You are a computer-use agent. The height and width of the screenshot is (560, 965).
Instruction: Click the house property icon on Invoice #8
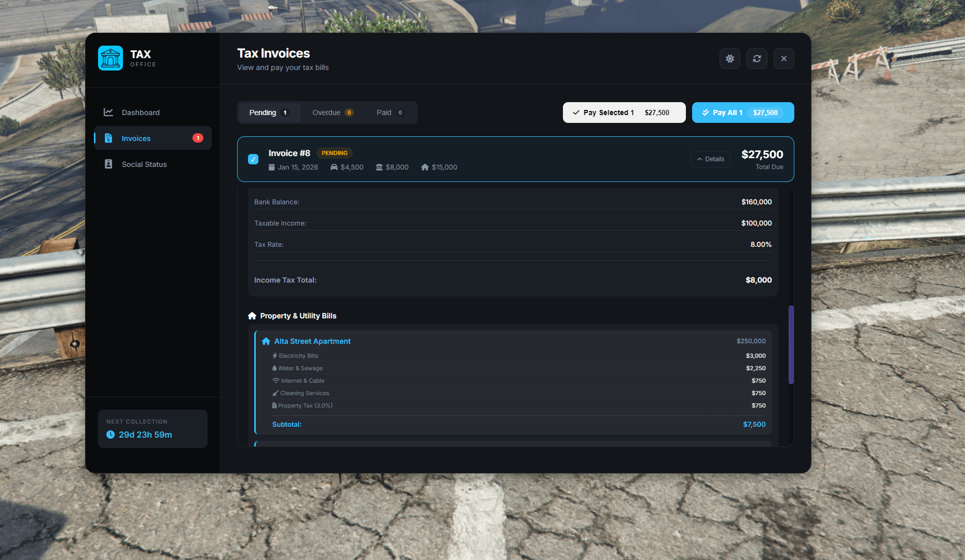coord(425,167)
